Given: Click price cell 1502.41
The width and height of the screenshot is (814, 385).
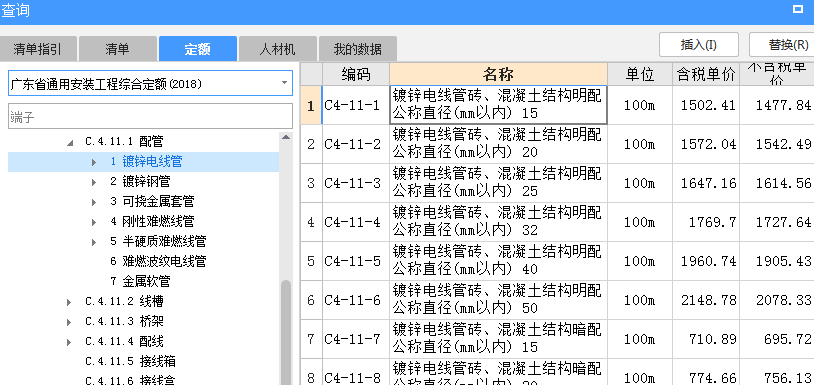Looking at the screenshot, I should pyautogui.click(x=706, y=105).
